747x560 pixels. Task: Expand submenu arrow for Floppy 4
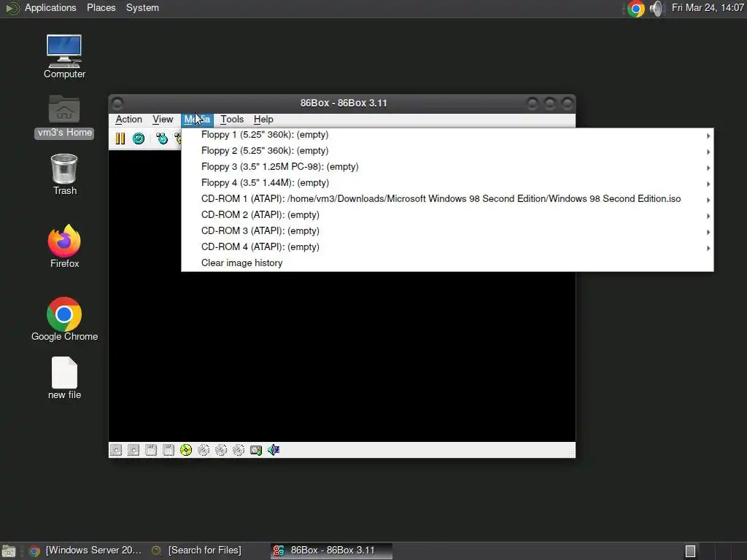(x=708, y=184)
